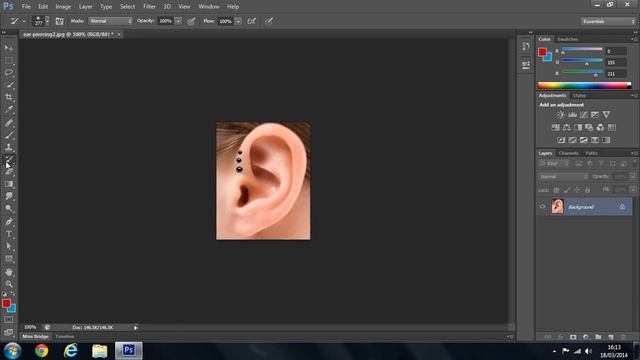Screen dimensions: 640x360
Task: Select the Clone Stamp tool
Action: tap(9, 147)
